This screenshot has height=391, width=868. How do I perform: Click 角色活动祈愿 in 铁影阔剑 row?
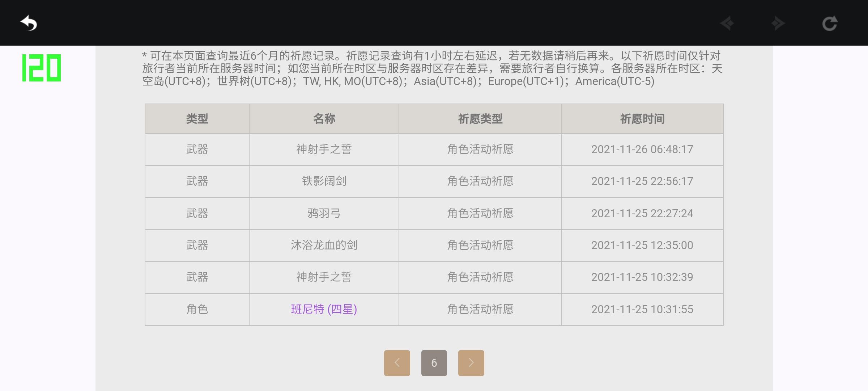click(480, 181)
